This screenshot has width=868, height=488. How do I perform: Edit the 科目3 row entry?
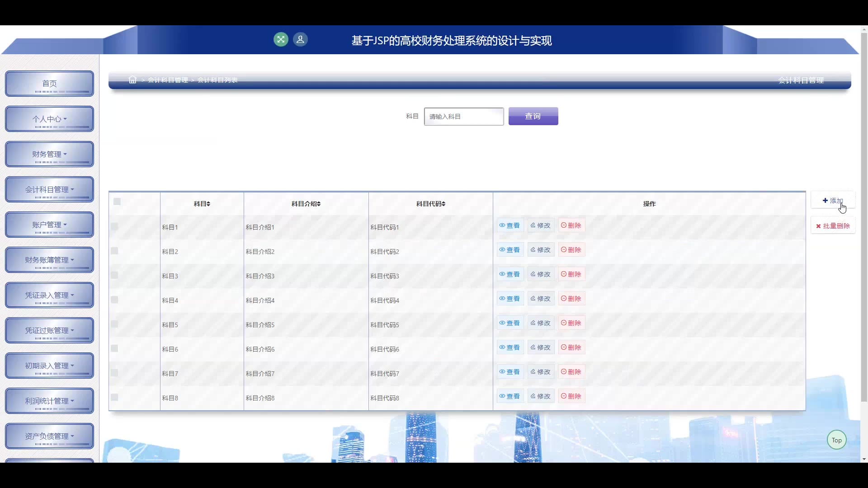541,274
